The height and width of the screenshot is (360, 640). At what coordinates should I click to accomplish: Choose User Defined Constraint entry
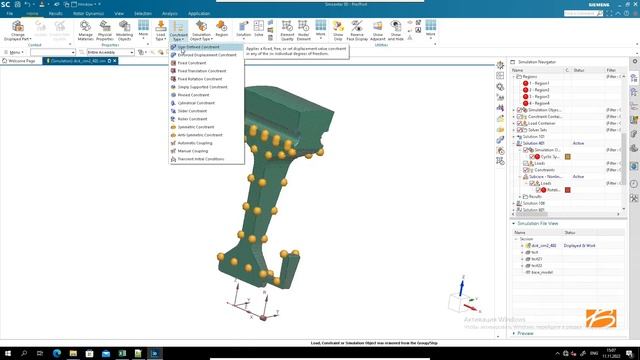207,47
